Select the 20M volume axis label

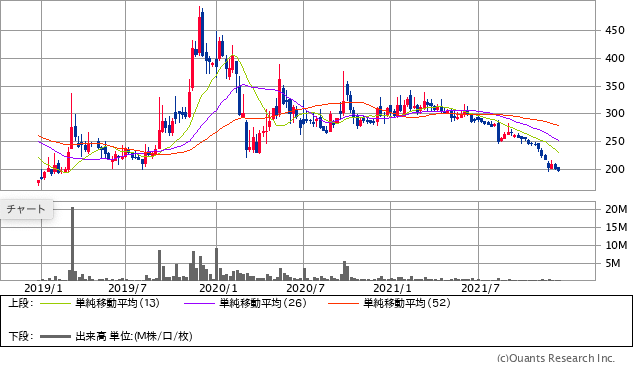(x=616, y=209)
